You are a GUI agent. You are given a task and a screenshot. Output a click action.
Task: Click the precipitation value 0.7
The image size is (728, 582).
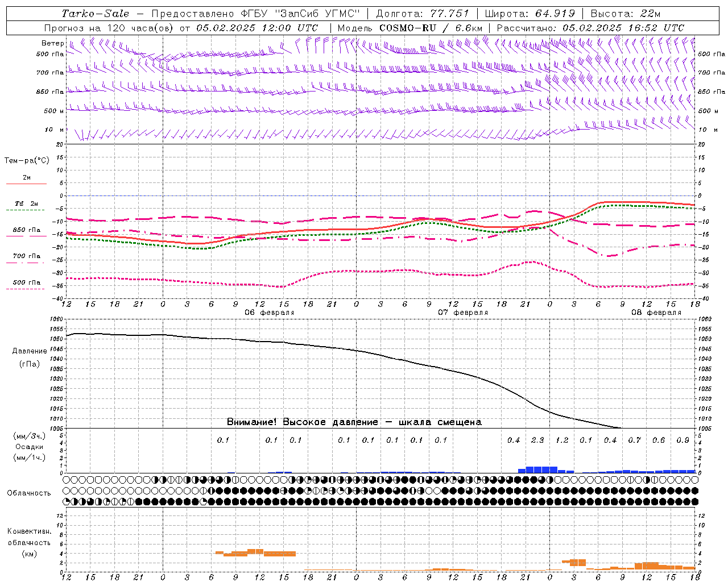point(634,440)
